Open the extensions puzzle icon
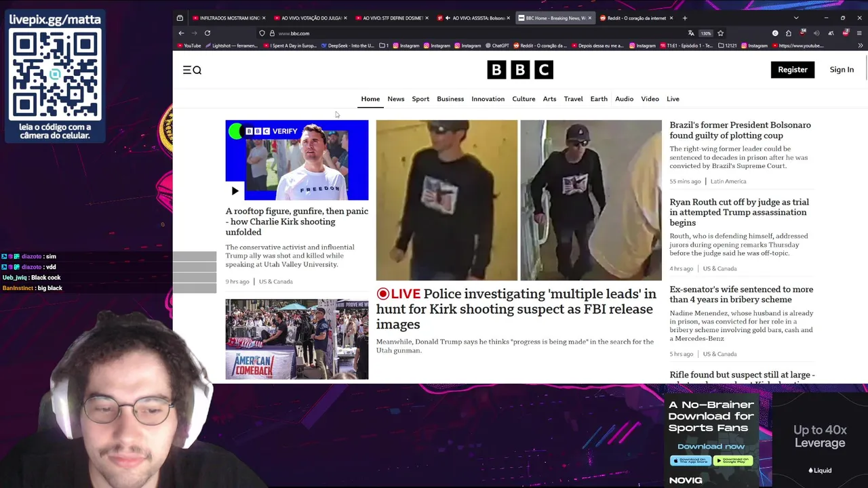 [788, 33]
